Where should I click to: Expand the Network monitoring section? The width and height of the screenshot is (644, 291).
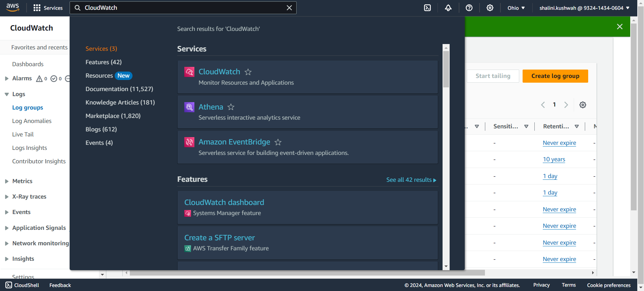(x=6, y=244)
